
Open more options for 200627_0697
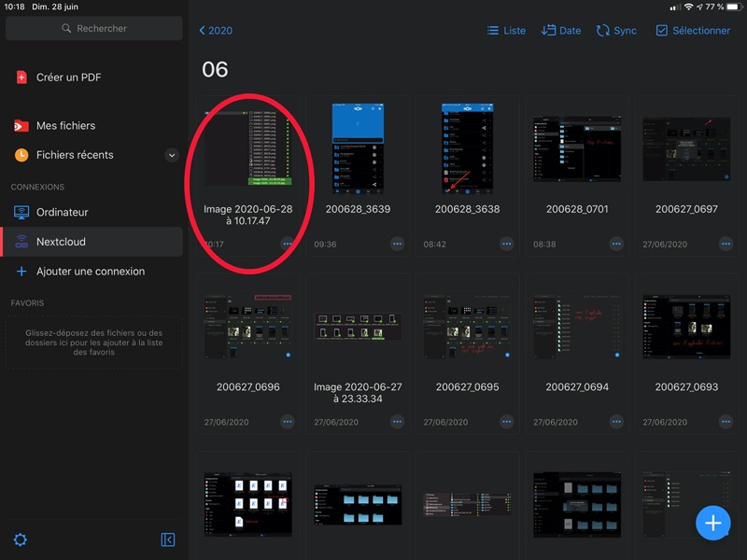tap(726, 244)
